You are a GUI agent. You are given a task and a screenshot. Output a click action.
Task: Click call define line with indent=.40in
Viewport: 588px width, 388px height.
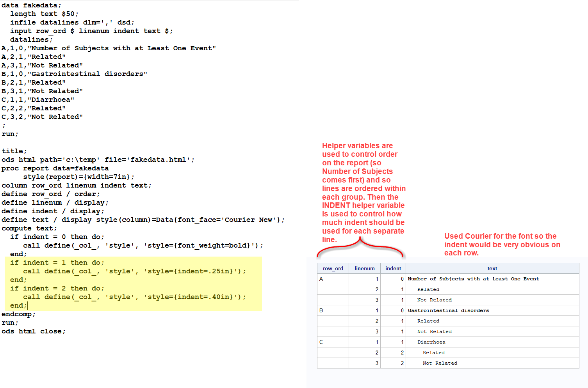[x=135, y=297]
